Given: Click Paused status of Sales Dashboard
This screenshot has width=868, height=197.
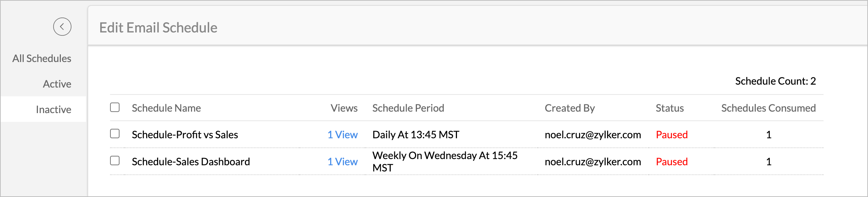Looking at the screenshot, I should pyautogui.click(x=672, y=162).
